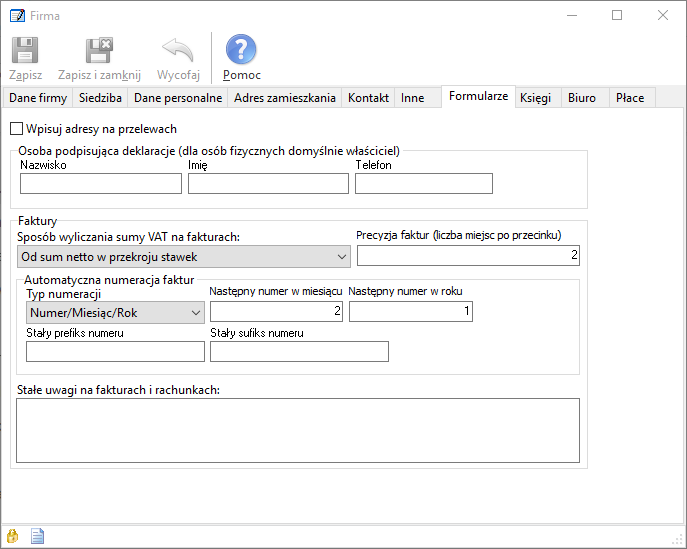
Task: Click the lock icon in status bar
Action: pos(13,535)
